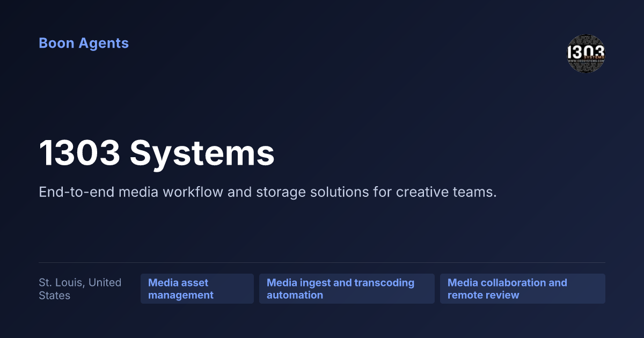Image resolution: width=644 pixels, height=338 pixels.
Task: Click the Boon Agents brand link
Action: click(84, 43)
